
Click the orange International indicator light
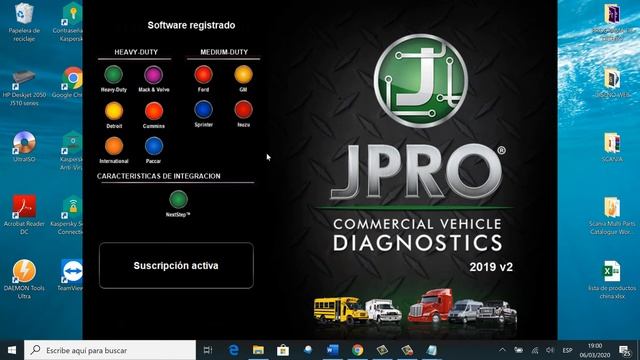114,146
